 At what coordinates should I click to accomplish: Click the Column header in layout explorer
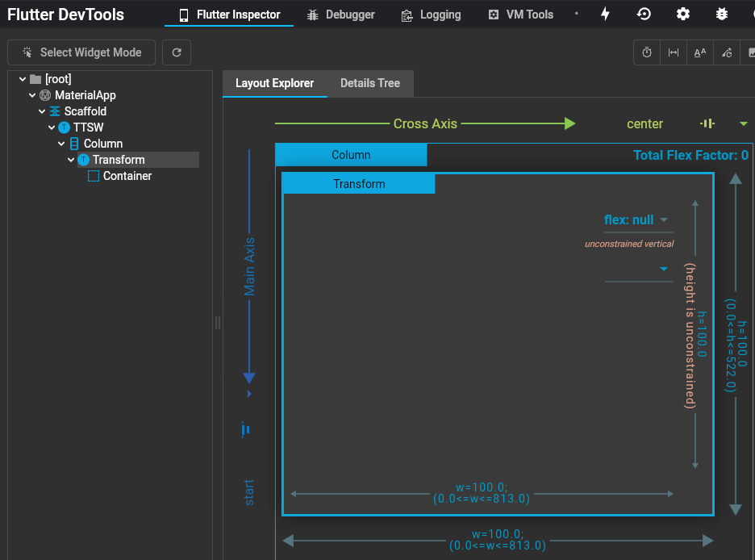(x=351, y=155)
